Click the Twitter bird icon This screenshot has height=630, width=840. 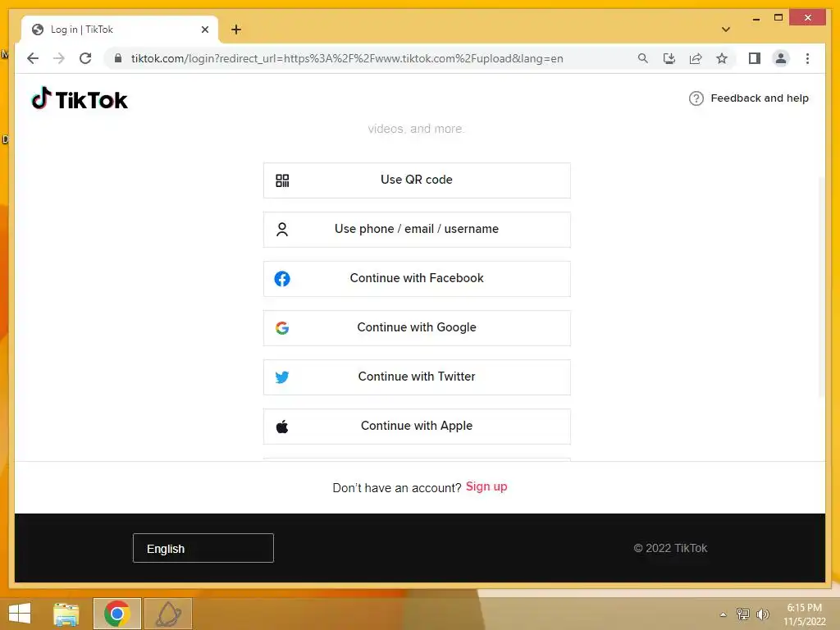coord(282,377)
